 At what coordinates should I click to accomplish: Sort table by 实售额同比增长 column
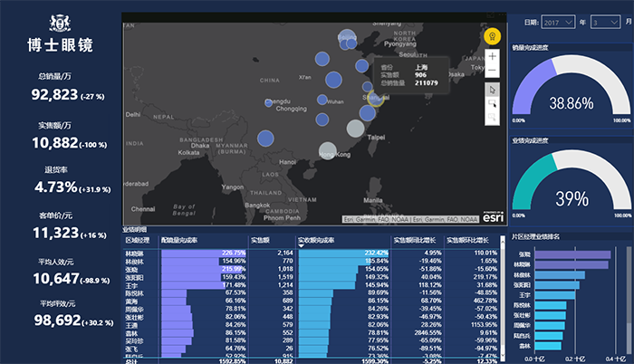[x=417, y=241]
